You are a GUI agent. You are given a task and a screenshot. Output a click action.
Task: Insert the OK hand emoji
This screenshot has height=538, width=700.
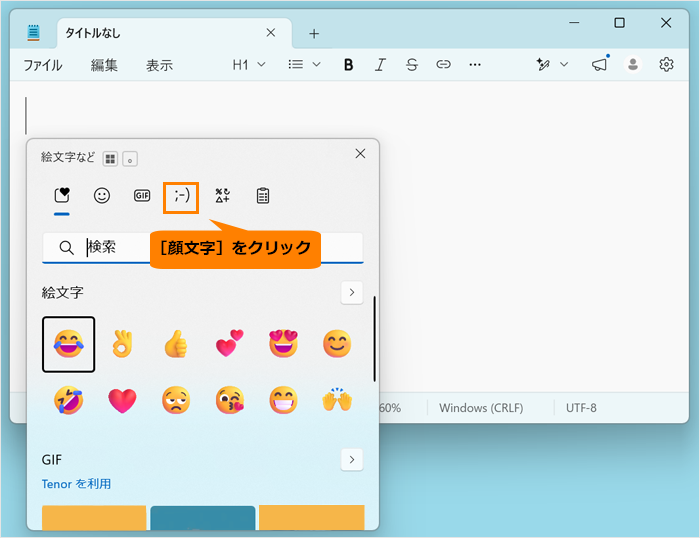click(x=122, y=344)
